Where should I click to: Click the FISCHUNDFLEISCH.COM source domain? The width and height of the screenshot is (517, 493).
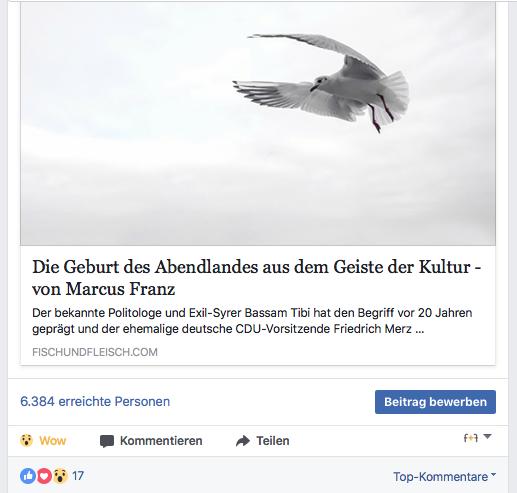(x=95, y=352)
